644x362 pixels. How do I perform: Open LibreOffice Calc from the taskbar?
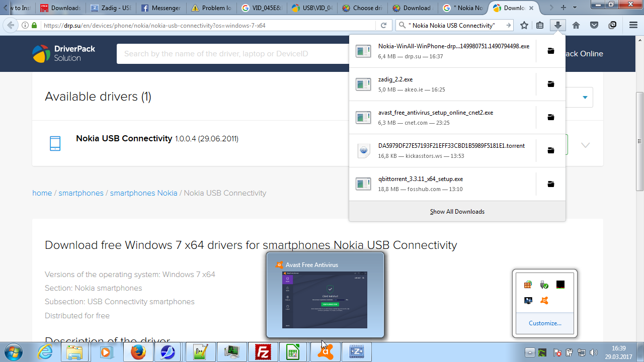[x=293, y=352]
